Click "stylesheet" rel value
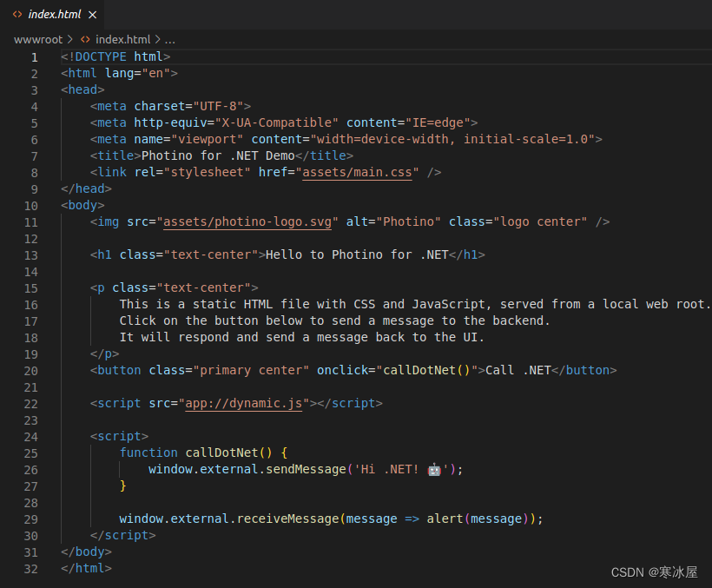 pyautogui.click(x=207, y=173)
